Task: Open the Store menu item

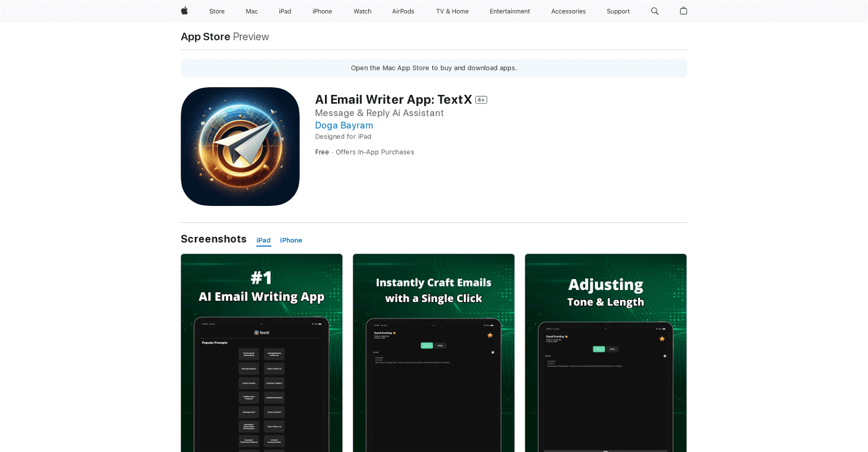Action: coord(217,11)
